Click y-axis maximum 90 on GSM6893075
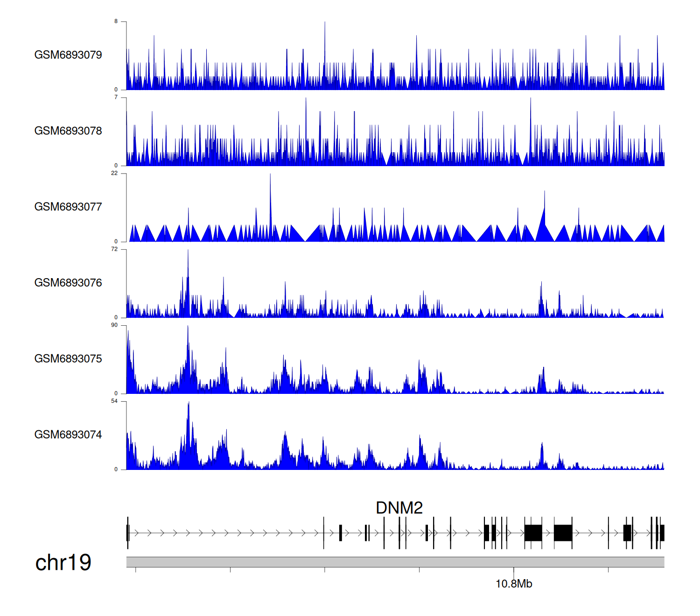The image size is (700, 616). pyautogui.click(x=114, y=325)
